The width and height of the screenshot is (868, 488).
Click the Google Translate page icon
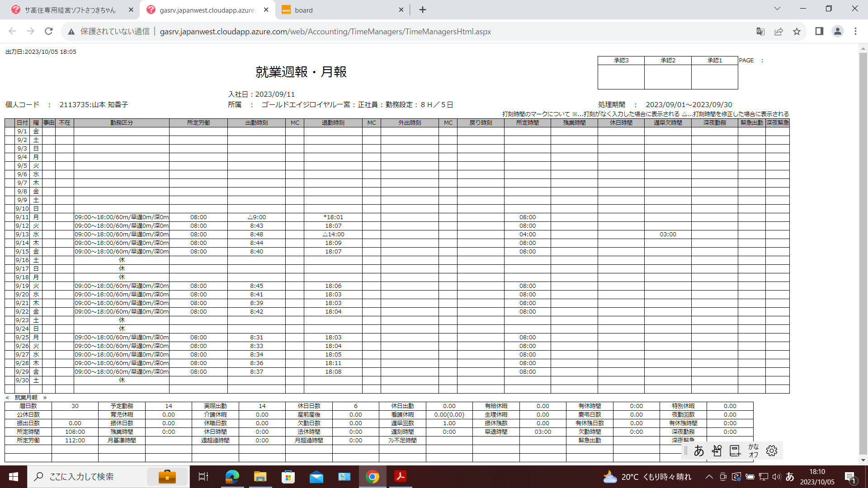760,31
